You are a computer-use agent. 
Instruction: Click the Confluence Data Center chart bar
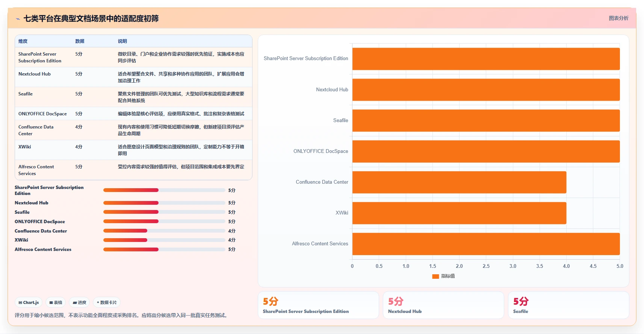click(459, 182)
